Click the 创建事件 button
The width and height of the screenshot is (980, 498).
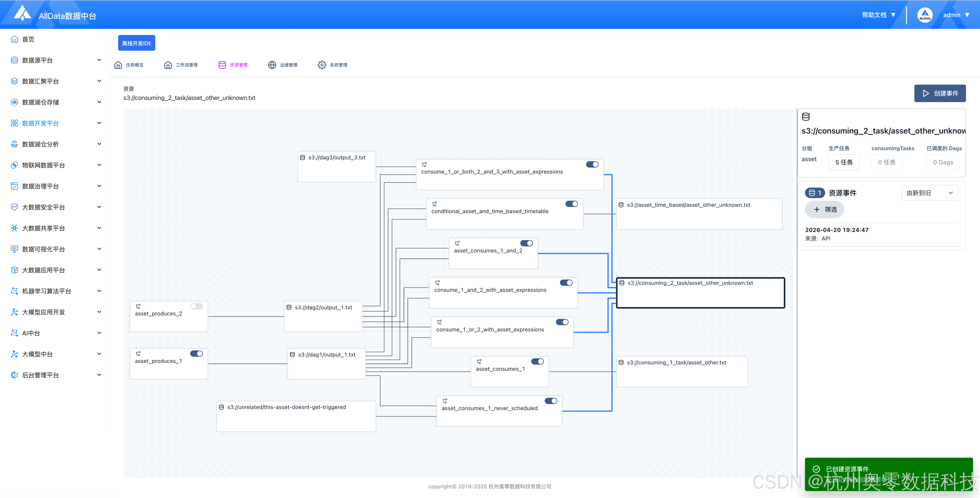940,93
